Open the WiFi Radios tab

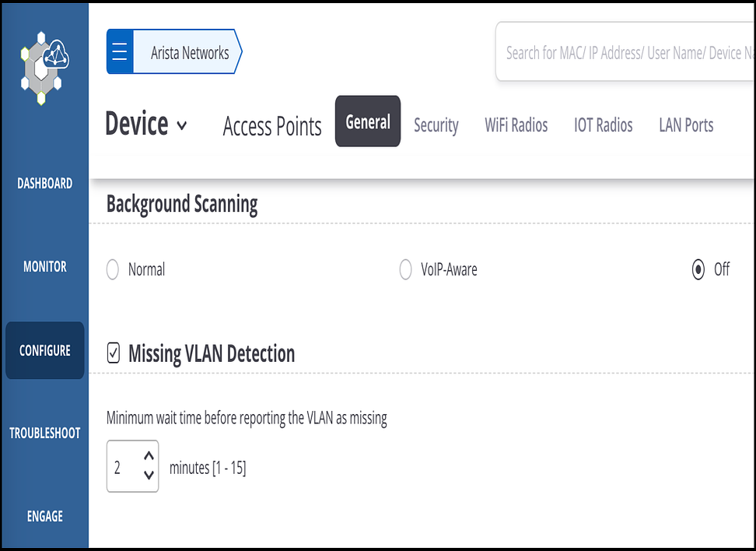point(516,125)
